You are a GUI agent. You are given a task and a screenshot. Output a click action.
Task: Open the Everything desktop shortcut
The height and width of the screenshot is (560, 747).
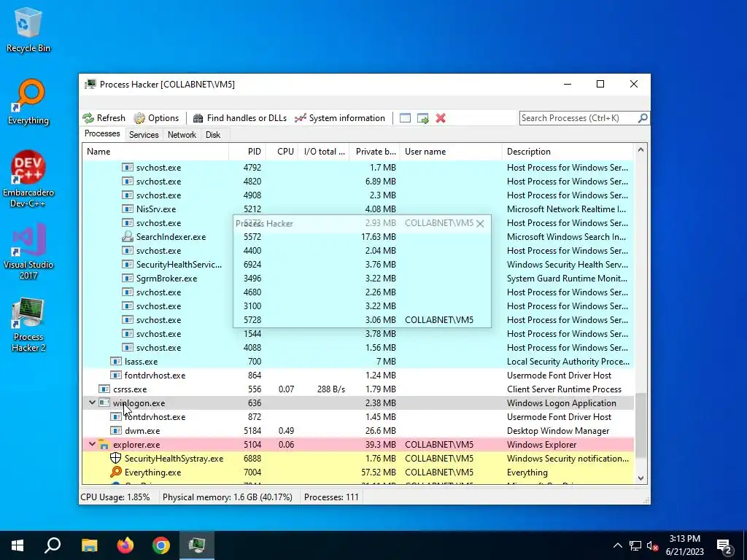click(x=28, y=102)
